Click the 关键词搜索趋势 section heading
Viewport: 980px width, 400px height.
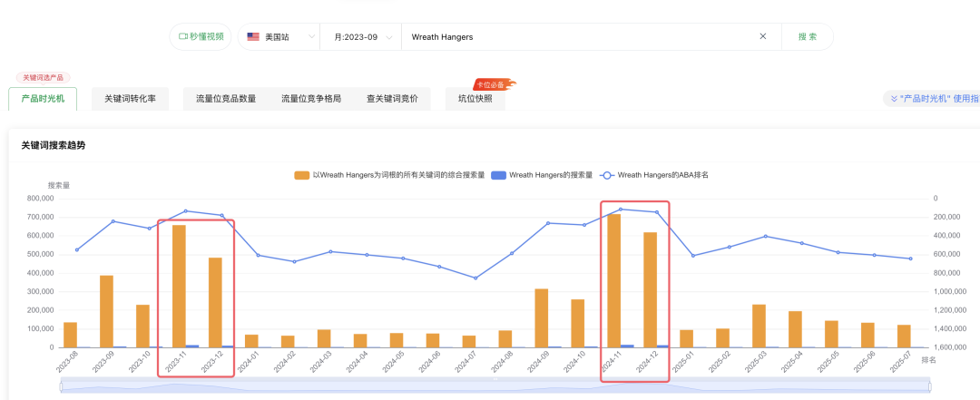coord(54,146)
